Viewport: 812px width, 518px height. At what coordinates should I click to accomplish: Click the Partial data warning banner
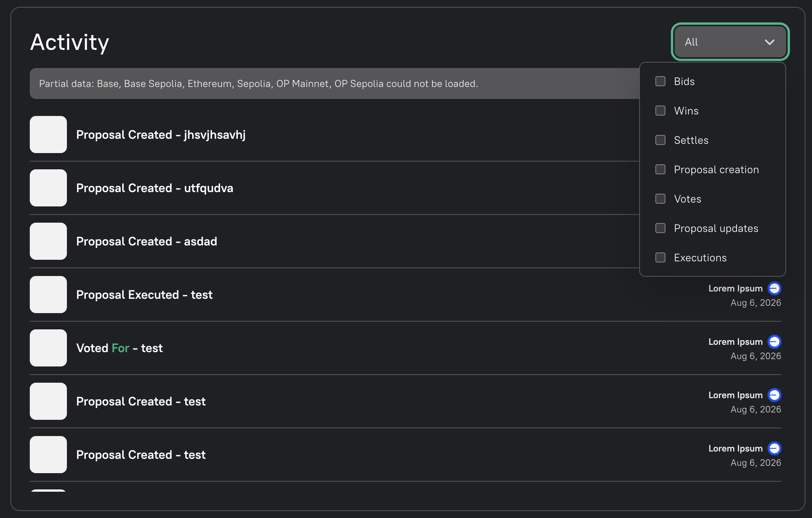click(335, 83)
